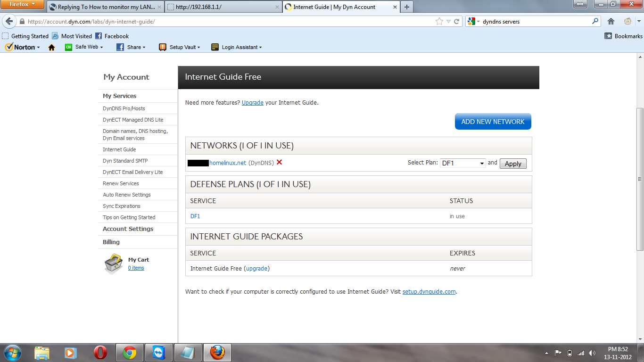Open the Firefox Home page icon

(x=611, y=21)
